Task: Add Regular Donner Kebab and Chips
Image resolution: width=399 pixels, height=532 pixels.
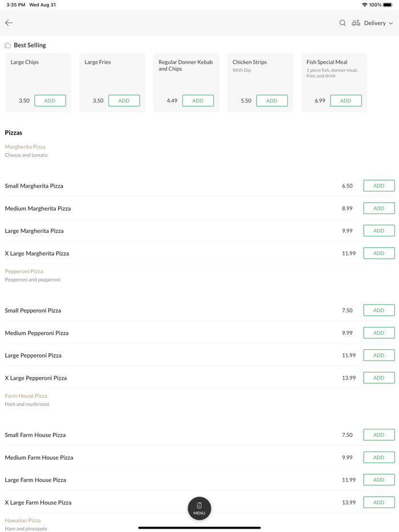Action: click(x=198, y=101)
